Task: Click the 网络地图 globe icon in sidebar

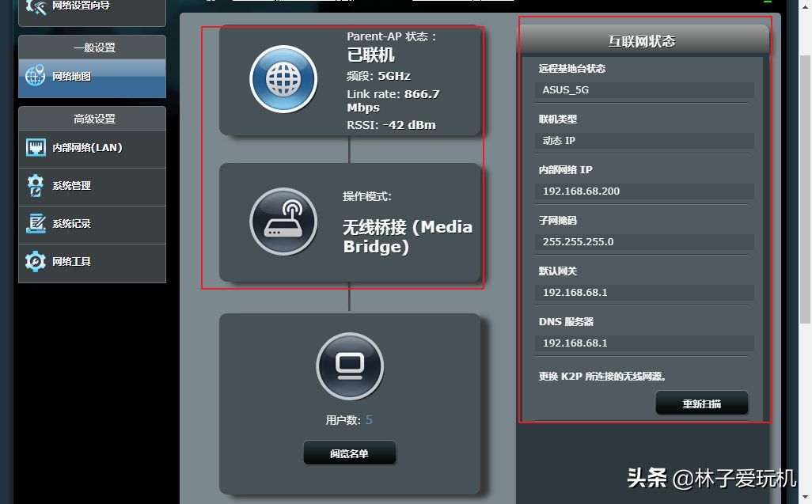Action: point(36,77)
